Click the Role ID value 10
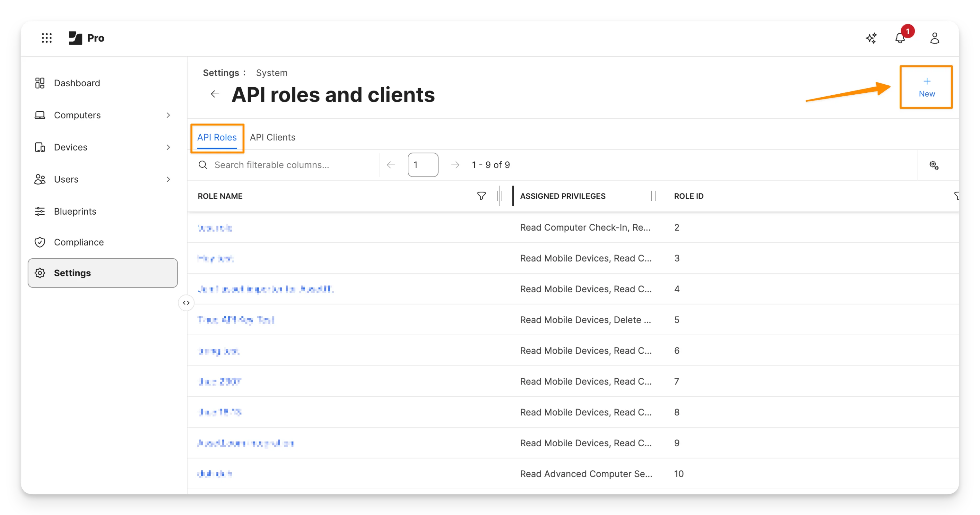 tap(679, 474)
